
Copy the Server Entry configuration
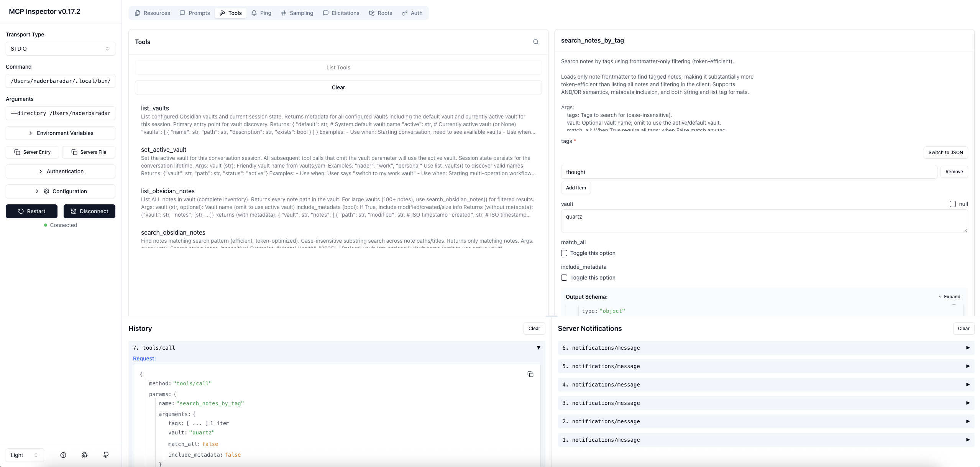pyautogui.click(x=32, y=152)
